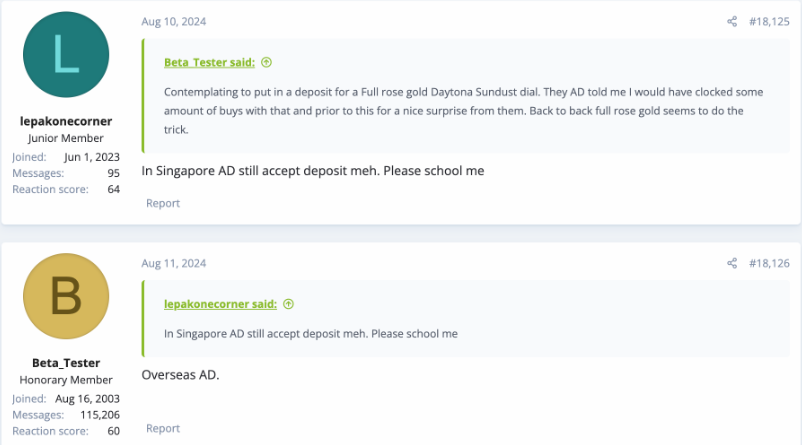Open Beta_Tester username profile link
802x445 pixels.
(66, 363)
